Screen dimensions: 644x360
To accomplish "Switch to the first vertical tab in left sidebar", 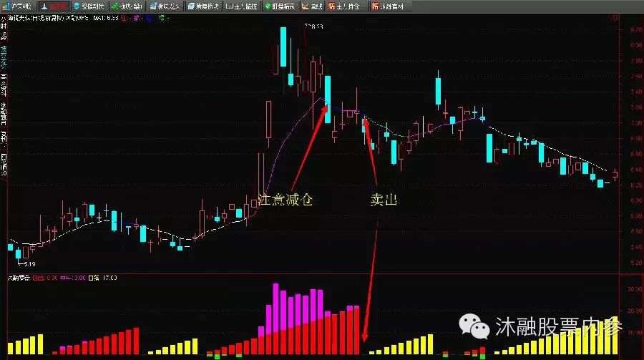I will point(4,29).
